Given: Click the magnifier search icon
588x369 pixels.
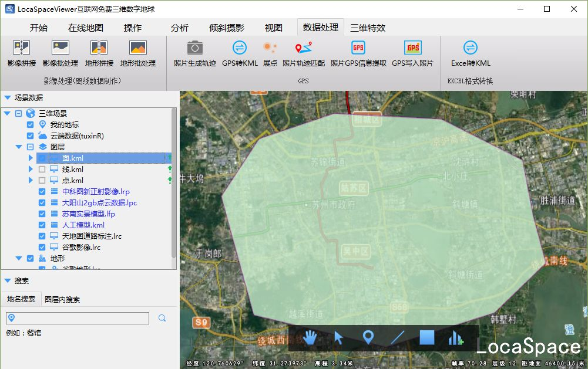Looking at the screenshot, I should [x=162, y=318].
